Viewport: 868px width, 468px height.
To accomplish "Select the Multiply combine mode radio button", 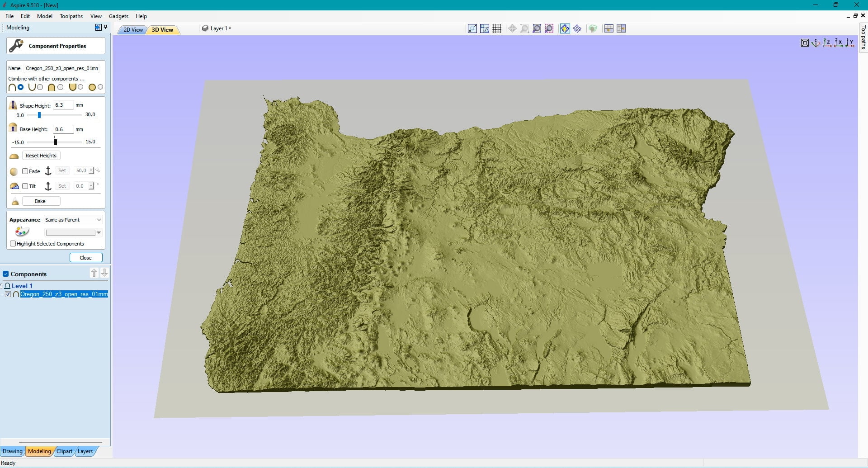I will click(x=100, y=87).
